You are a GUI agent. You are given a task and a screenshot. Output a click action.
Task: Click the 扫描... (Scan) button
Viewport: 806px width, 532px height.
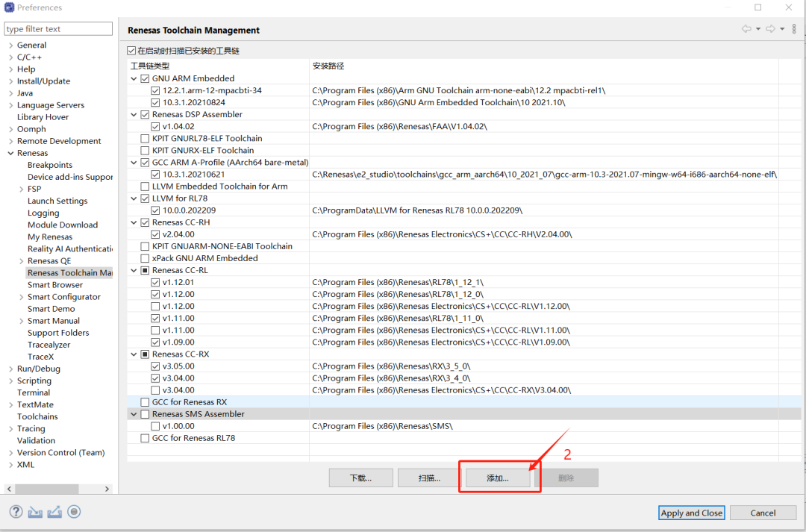point(430,478)
